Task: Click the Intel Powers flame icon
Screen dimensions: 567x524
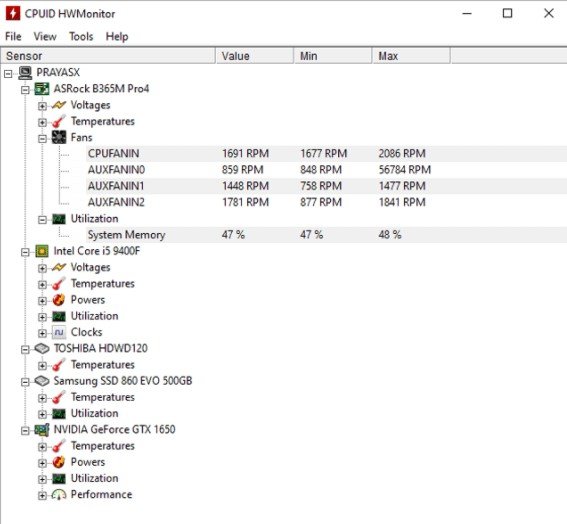Action: coord(59,300)
